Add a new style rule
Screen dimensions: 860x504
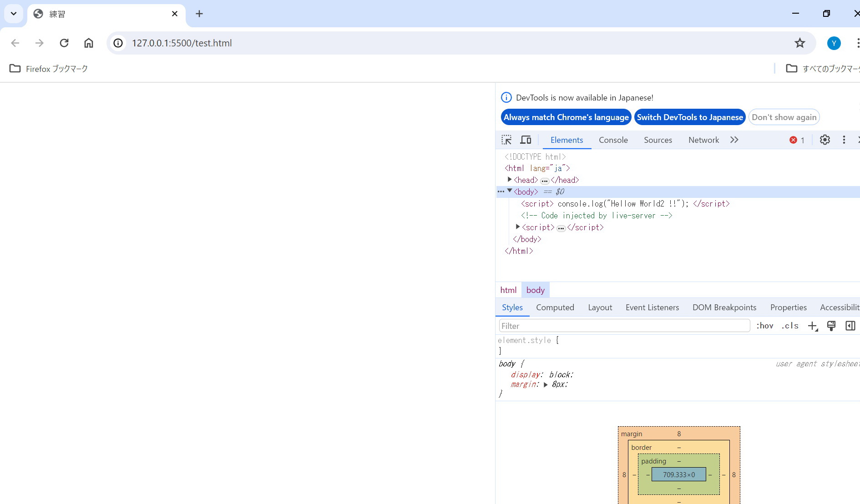click(x=813, y=326)
